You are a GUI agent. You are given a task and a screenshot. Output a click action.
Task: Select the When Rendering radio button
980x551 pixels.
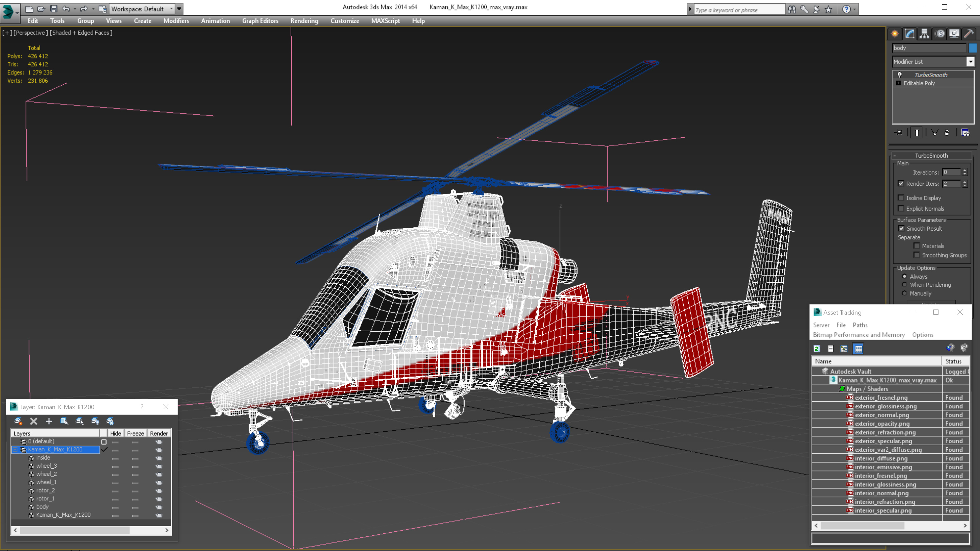click(904, 284)
